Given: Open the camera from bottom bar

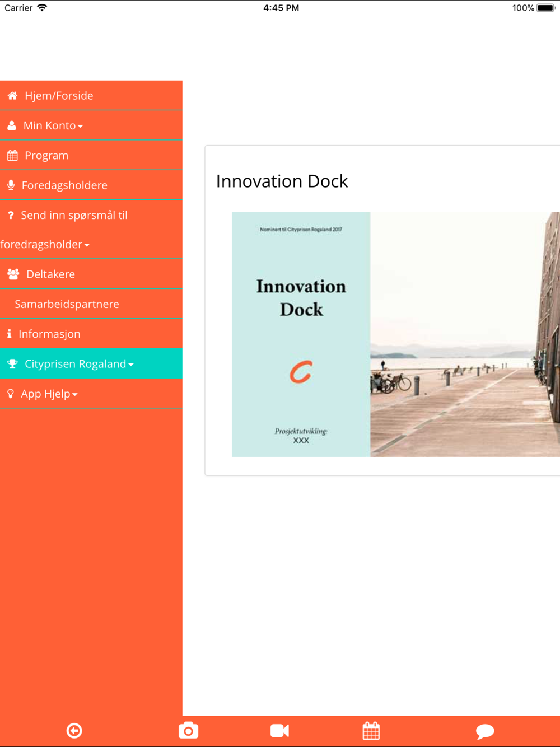Looking at the screenshot, I should [188, 731].
